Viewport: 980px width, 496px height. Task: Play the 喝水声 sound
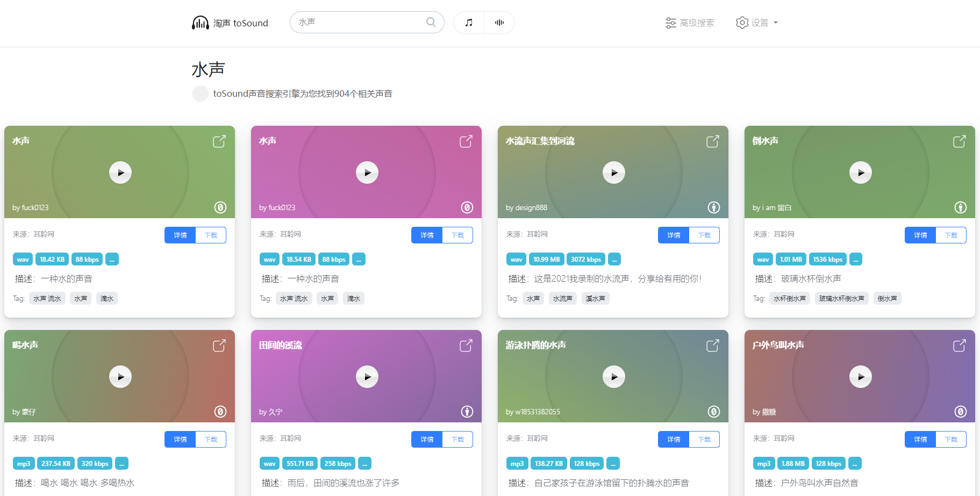pyautogui.click(x=120, y=377)
